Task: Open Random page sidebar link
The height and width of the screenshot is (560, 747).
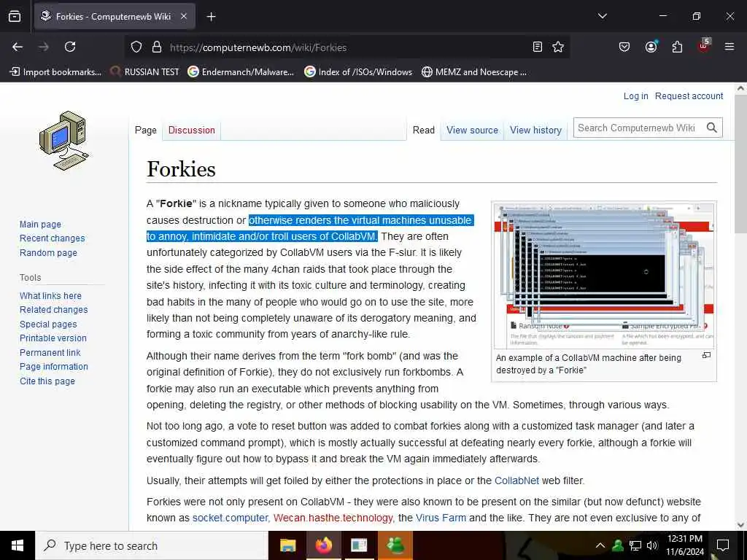Action: click(48, 253)
